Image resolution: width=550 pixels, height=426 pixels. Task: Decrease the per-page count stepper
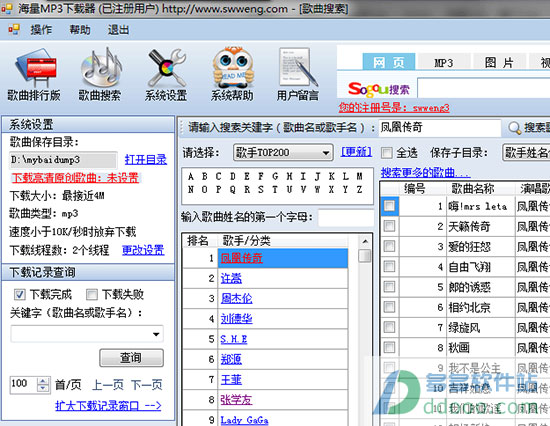[x=43, y=389]
